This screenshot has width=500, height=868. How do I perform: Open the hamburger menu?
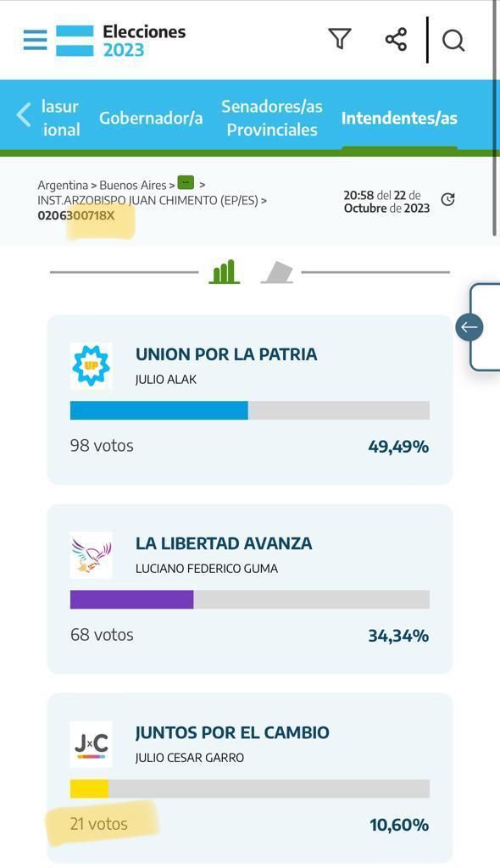pos(36,41)
